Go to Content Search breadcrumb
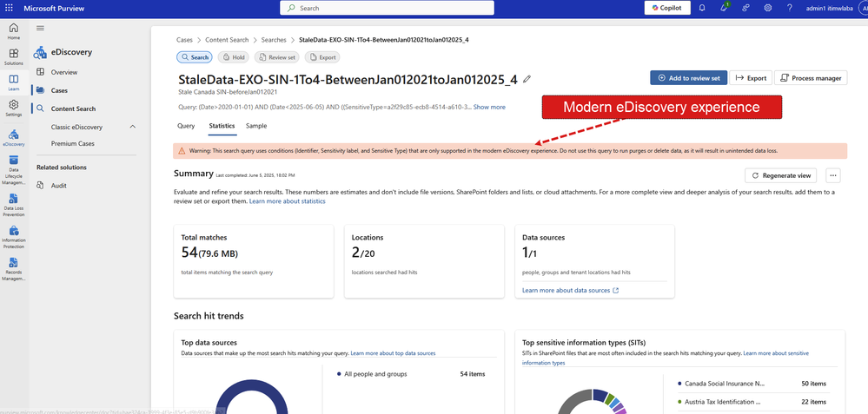Viewport: 868px width, 414px height. 227,40
